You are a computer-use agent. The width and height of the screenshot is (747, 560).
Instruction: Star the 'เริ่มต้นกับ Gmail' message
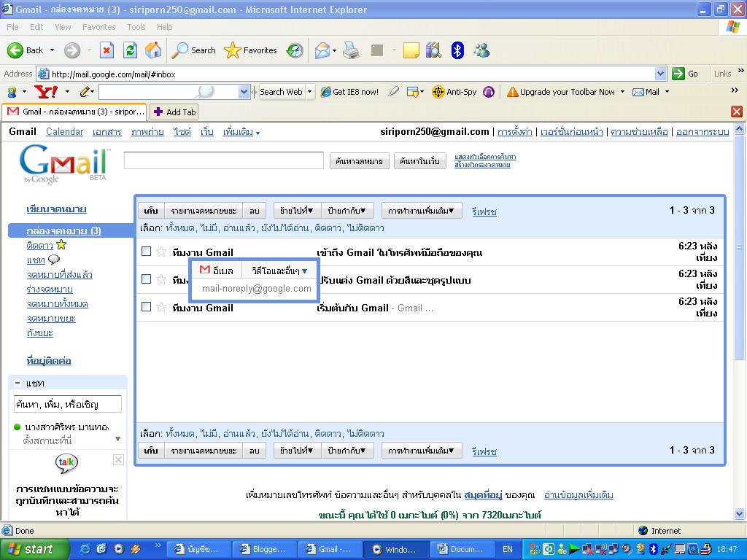(x=161, y=307)
